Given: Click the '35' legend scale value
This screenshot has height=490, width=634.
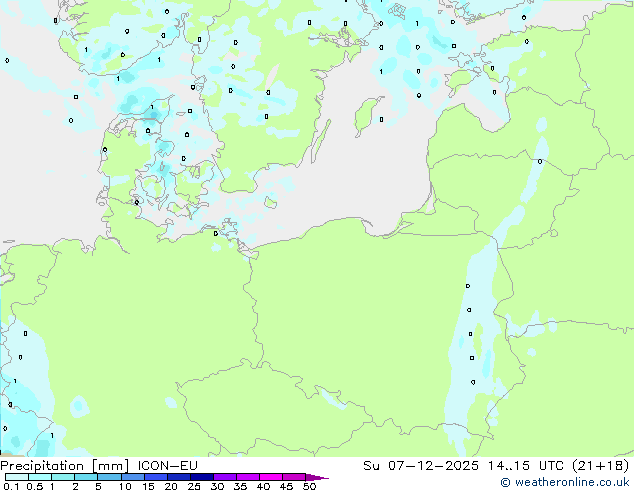Looking at the screenshot, I should point(240,486).
